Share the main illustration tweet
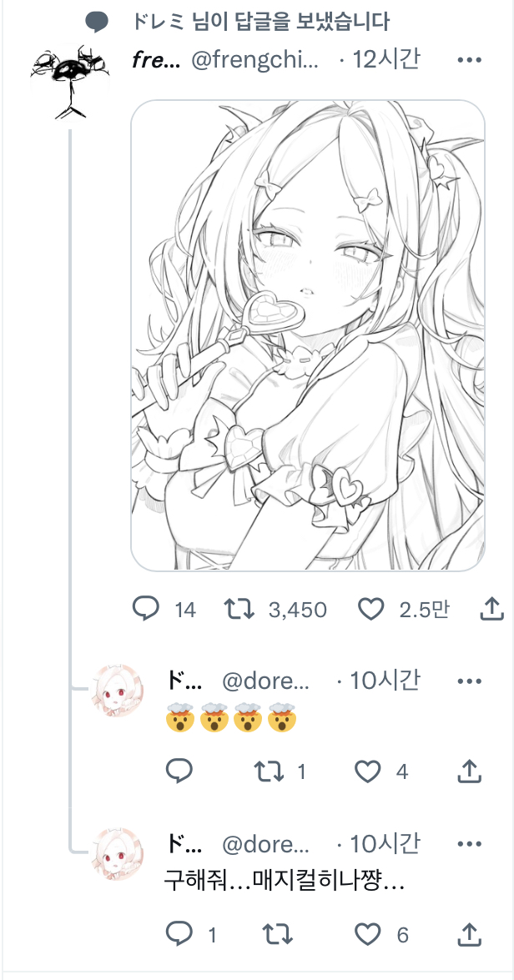514x980 pixels. (x=492, y=609)
